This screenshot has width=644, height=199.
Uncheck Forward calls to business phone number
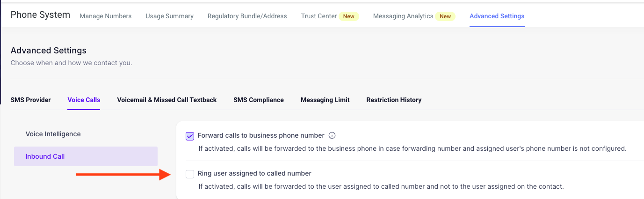[x=190, y=136]
